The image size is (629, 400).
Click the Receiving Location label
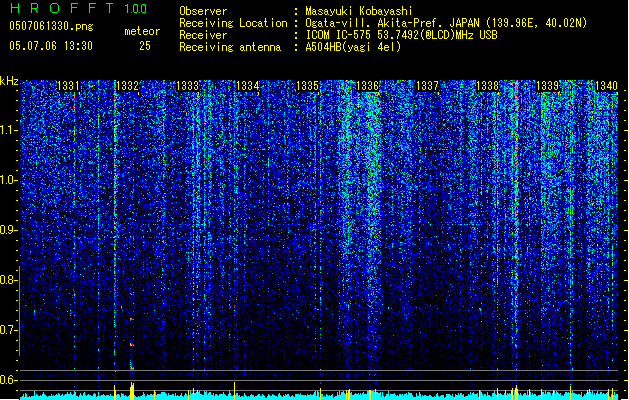coord(233,23)
